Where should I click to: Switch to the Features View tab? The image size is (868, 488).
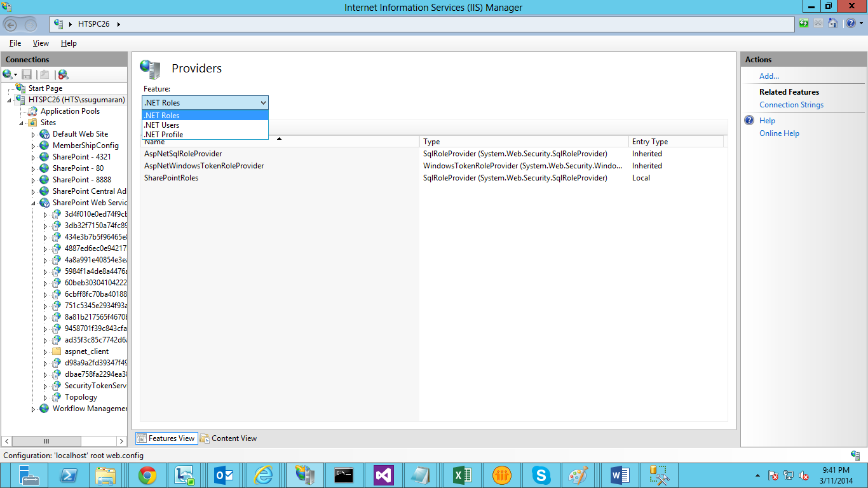(x=166, y=438)
